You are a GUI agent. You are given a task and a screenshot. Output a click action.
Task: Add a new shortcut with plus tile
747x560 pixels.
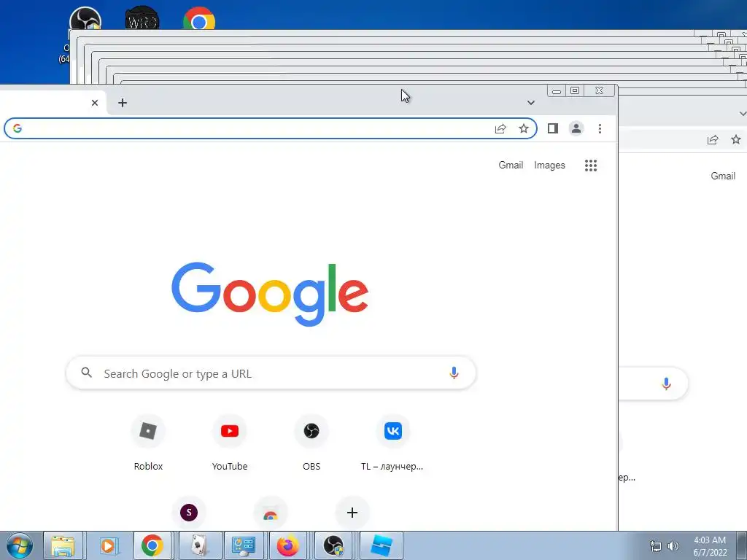point(352,513)
